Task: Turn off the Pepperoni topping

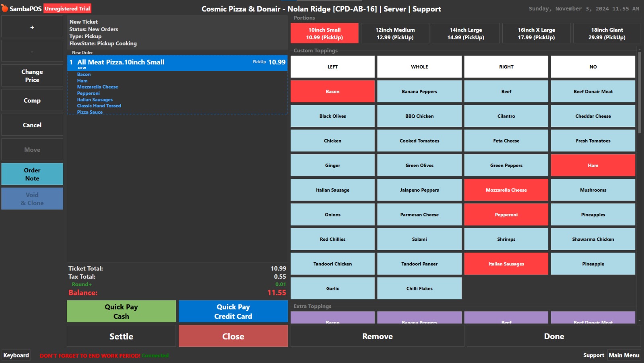Action: tap(506, 215)
